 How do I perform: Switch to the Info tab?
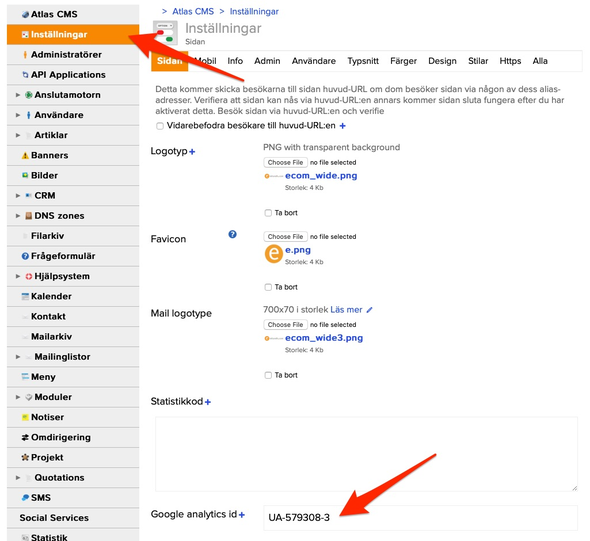(235, 61)
